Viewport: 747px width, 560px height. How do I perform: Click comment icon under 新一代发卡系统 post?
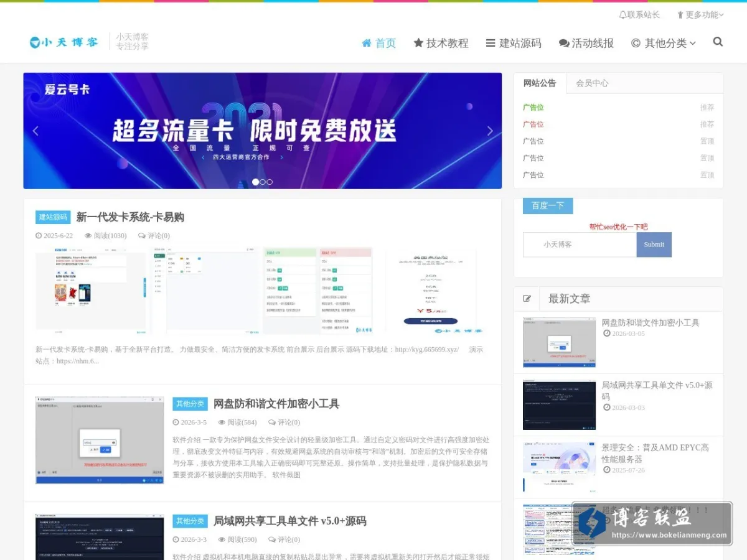coord(142,236)
